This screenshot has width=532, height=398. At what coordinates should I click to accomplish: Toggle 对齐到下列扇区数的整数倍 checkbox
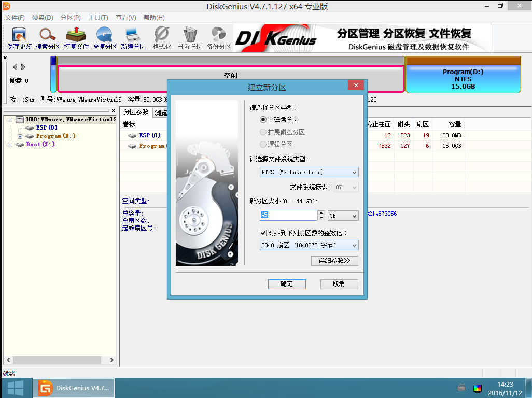point(263,233)
